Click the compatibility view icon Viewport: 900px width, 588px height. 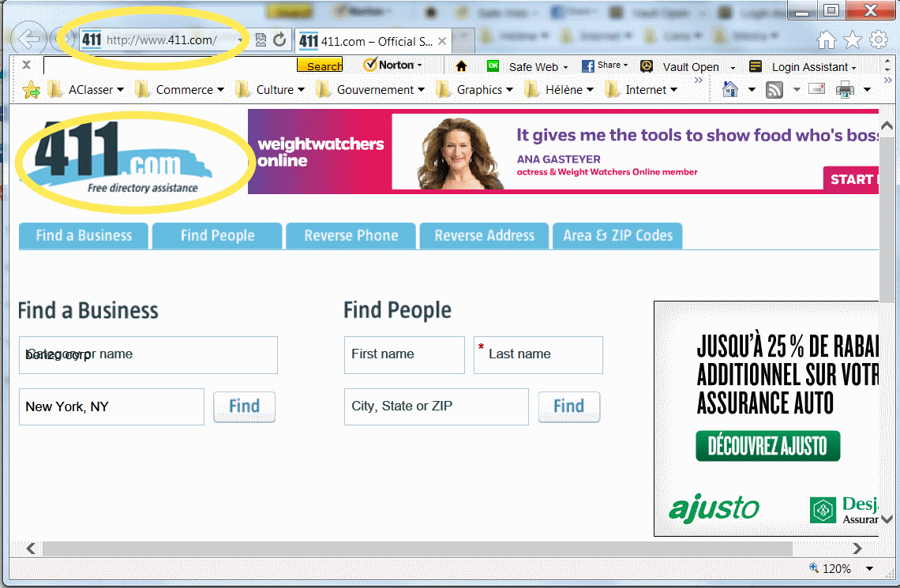261,39
